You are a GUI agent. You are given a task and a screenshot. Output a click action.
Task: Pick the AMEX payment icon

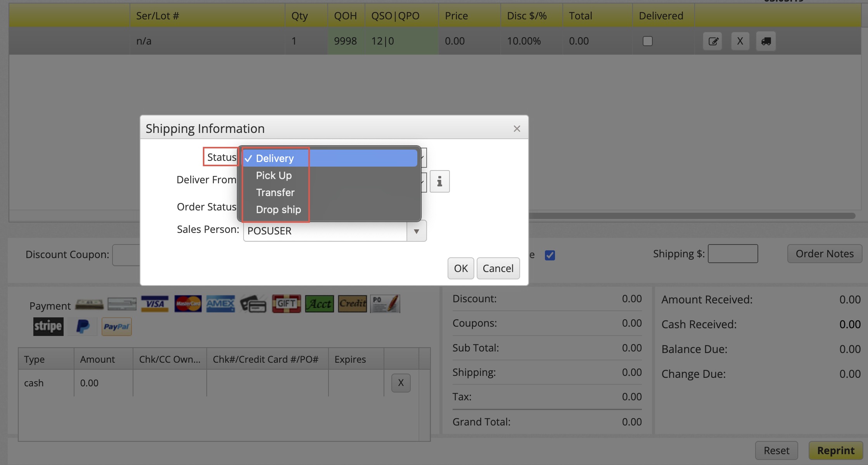click(220, 304)
